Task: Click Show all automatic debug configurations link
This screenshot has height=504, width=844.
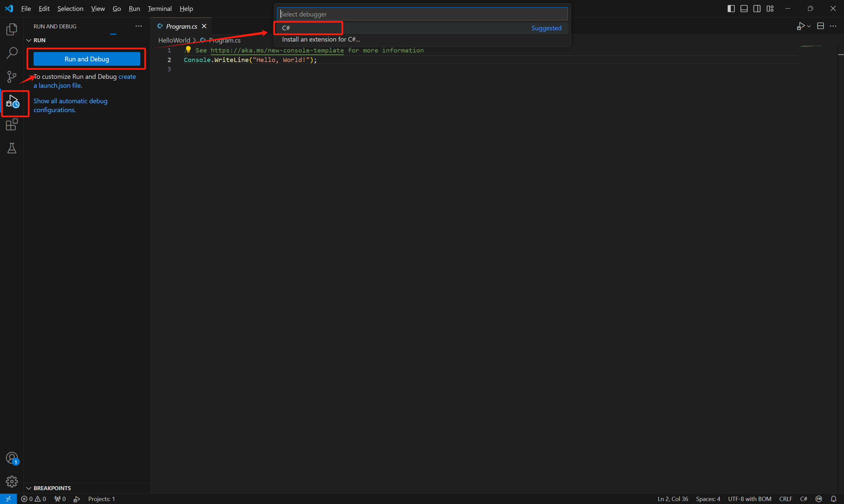Action: pyautogui.click(x=71, y=105)
